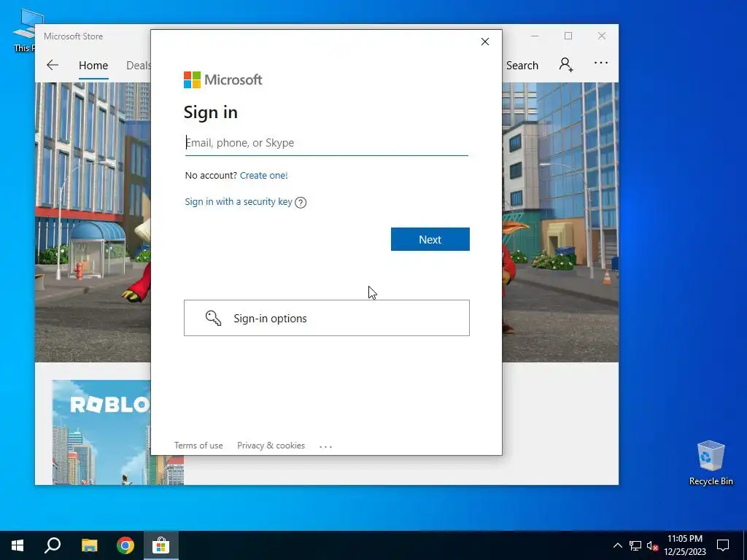Select Microsoft Store taskbar icon
747x560 pixels.
(x=161, y=545)
